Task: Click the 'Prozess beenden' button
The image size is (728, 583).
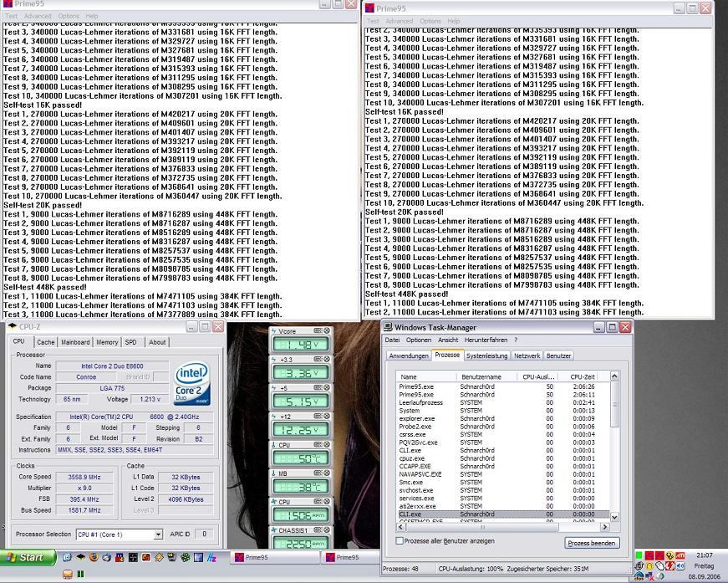Action: (x=592, y=543)
